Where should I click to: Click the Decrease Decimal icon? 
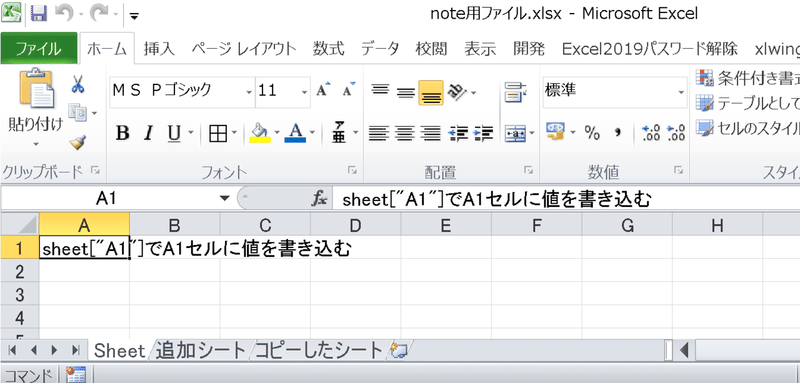pyautogui.click(x=676, y=133)
